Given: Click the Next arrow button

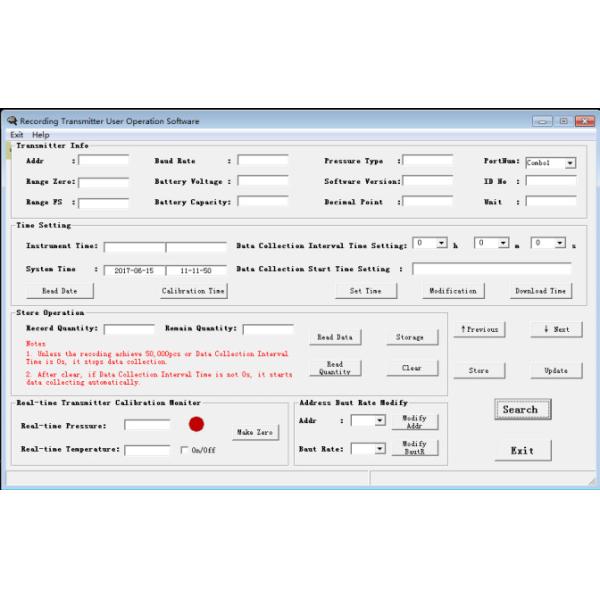Looking at the screenshot, I should pos(556,329).
